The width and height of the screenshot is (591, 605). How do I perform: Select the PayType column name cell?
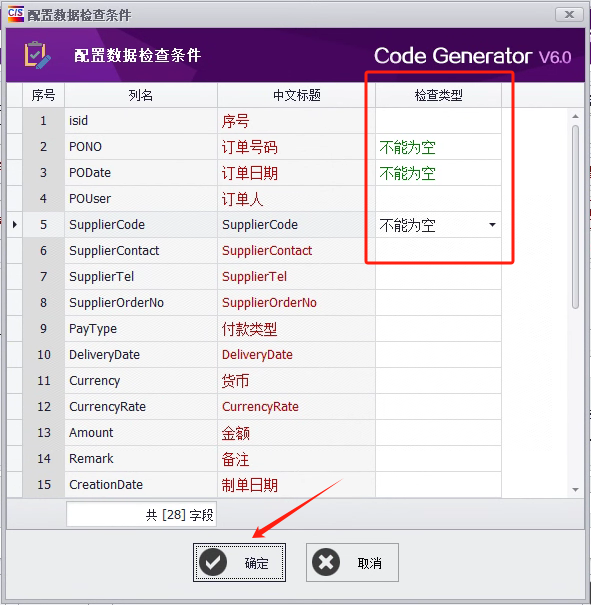pyautogui.click(x=141, y=329)
